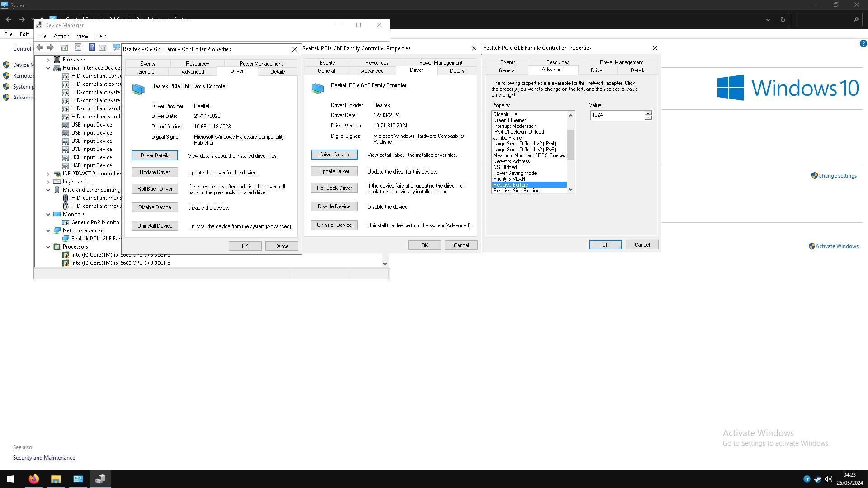Switch to Power Management tab in rightmost dialog
The width and height of the screenshot is (868, 488).
click(x=621, y=62)
